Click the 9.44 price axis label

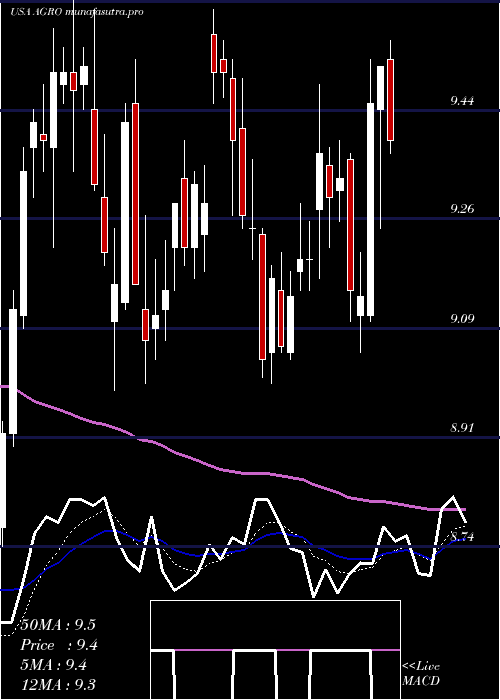click(x=462, y=101)
